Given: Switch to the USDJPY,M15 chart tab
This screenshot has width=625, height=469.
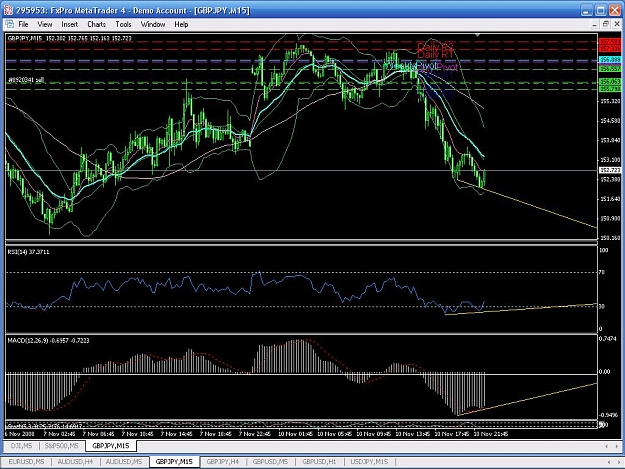Looking at the screenshot, I should click(x=369, y=461).
